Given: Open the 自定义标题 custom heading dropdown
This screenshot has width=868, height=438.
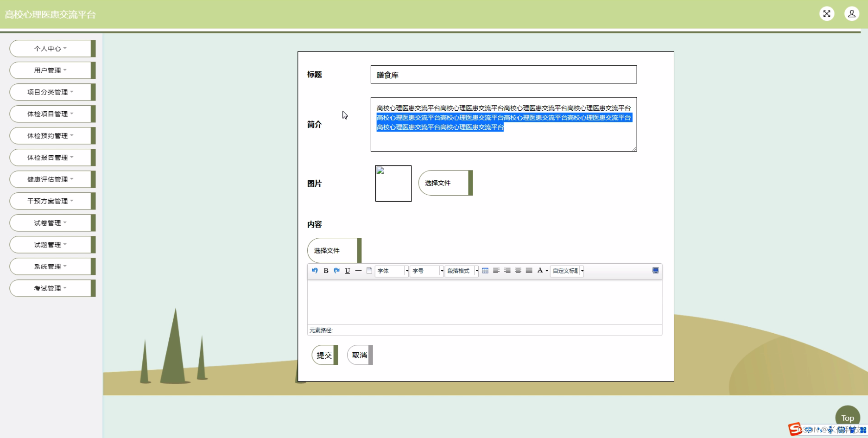Looking at the screenshot, I should [567, 271].
